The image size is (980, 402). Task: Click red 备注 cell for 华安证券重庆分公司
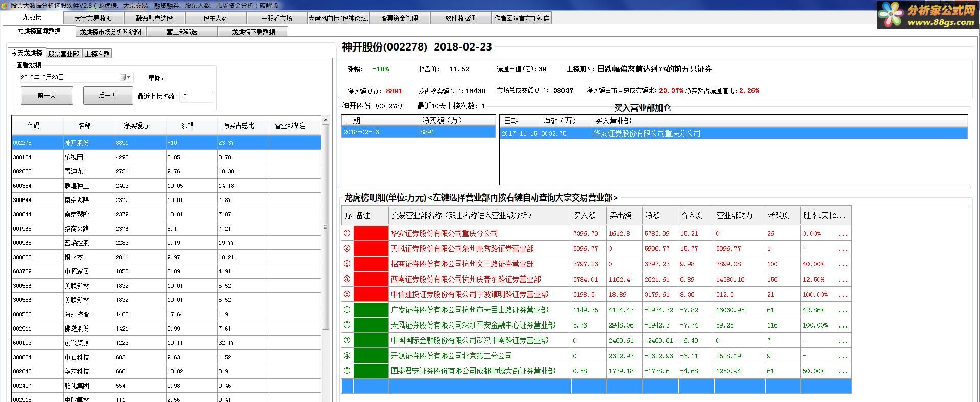(x=371, y=233)
